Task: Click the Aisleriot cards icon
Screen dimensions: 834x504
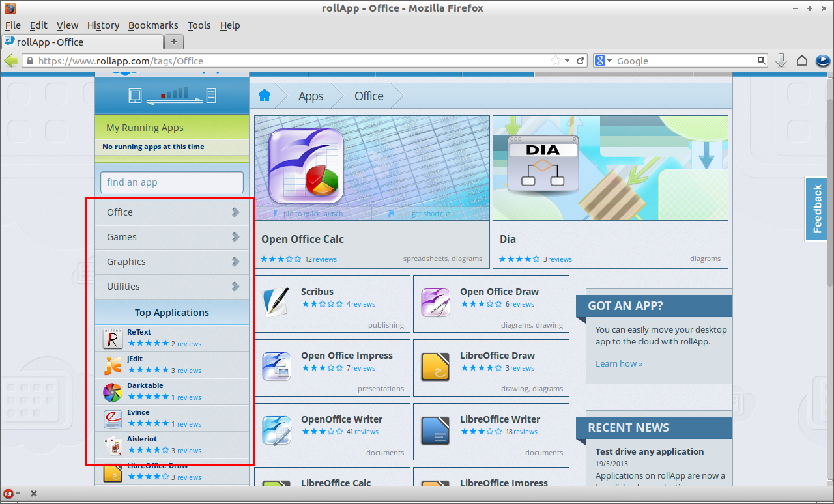Action: 113,445
